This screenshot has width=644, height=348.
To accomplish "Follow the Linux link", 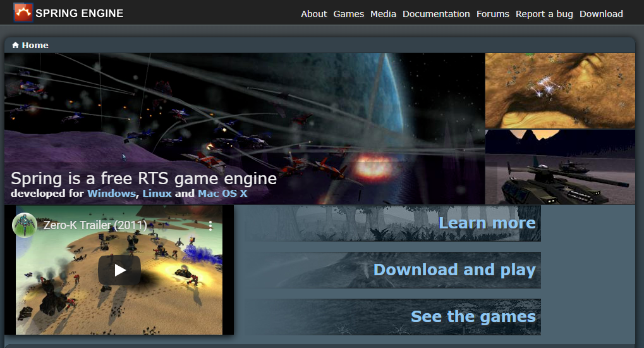I will [x=157, y=194].
